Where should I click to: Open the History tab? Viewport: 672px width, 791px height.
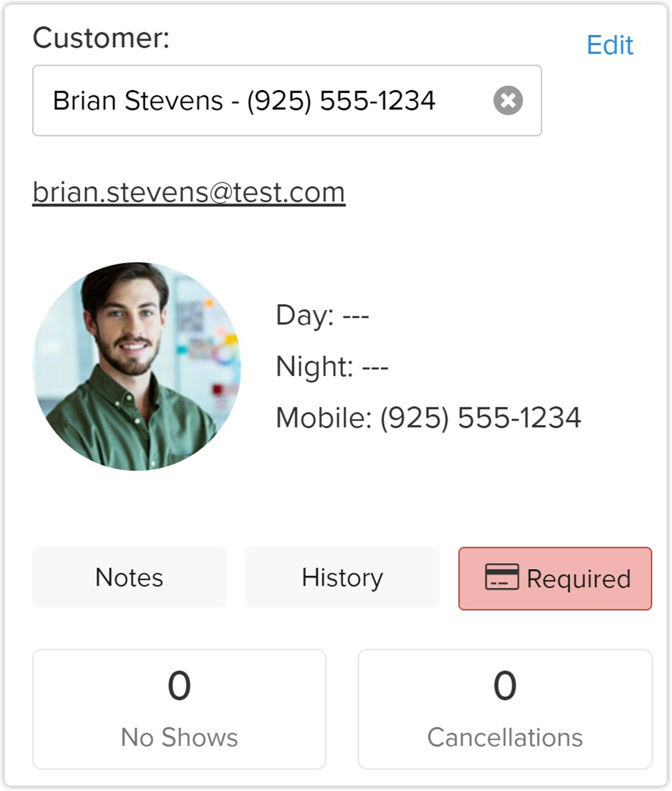342,577
